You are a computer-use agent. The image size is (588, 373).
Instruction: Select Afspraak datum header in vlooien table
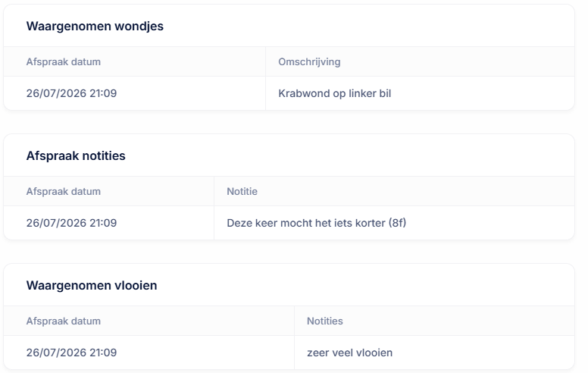[64, 321]
